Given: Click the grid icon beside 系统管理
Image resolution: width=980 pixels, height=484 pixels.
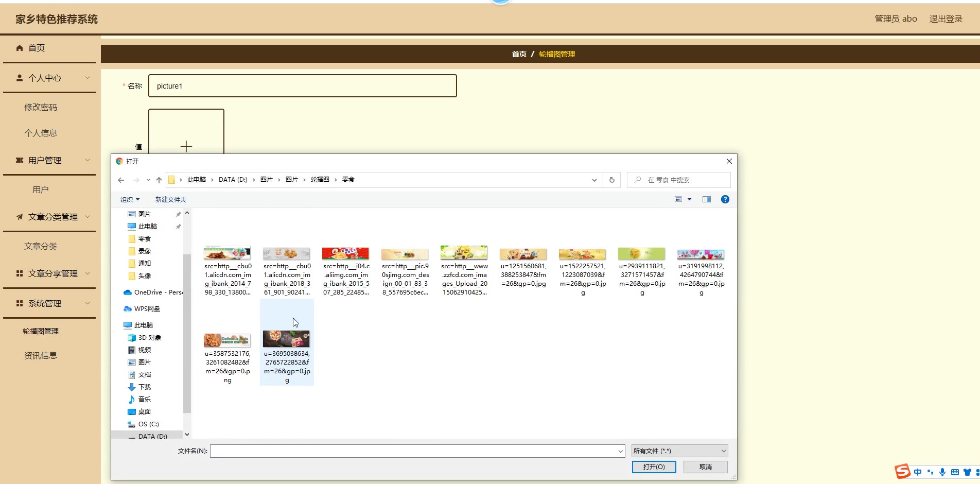Looking at the screenshot, I should pos(20,303).
